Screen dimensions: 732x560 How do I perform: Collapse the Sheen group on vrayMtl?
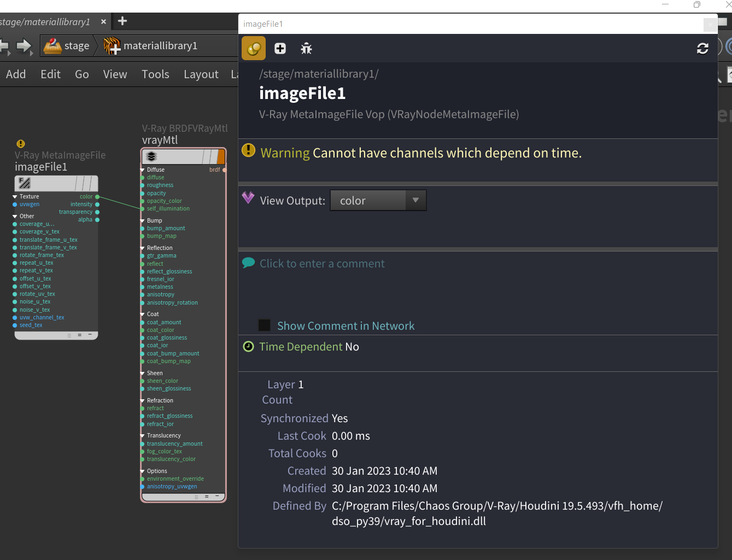(x=143, y=373)
